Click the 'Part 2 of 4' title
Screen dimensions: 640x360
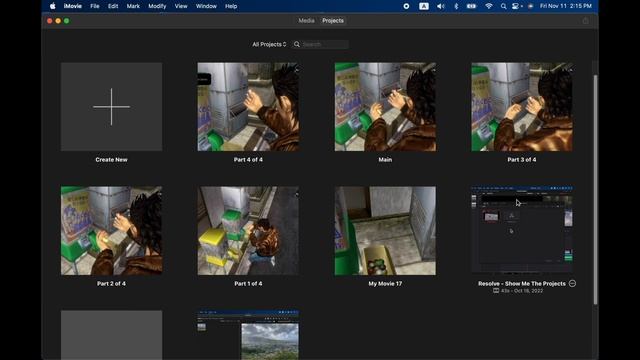(x=111, y=283)
